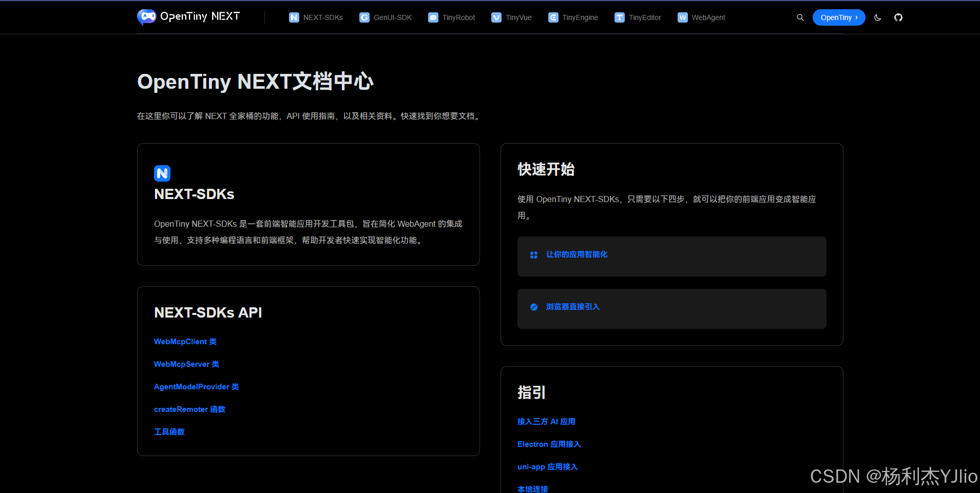Open the Electron 应用接入 guide link

[549, 444]
